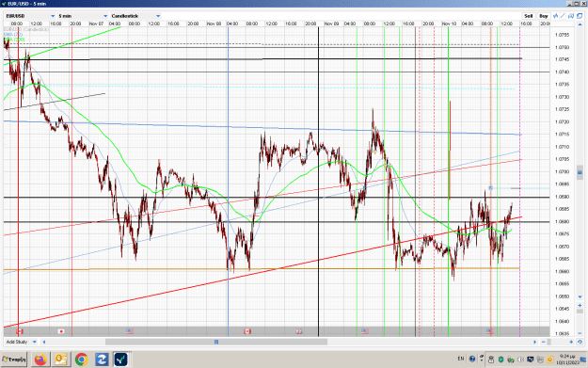Click the detach chart window icon
The height and width of the screenshot is (368, 588).
tap(580, 16)
